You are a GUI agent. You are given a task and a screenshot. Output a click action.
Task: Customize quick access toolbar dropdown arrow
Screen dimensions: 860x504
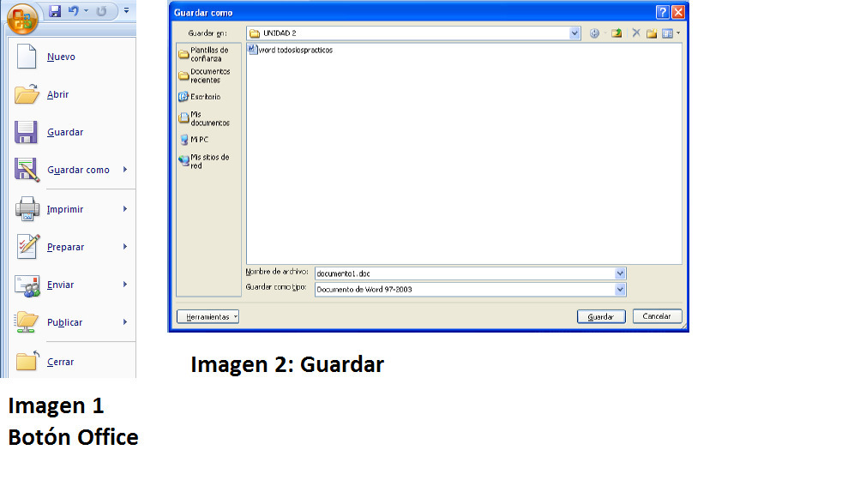coord(126,11)
